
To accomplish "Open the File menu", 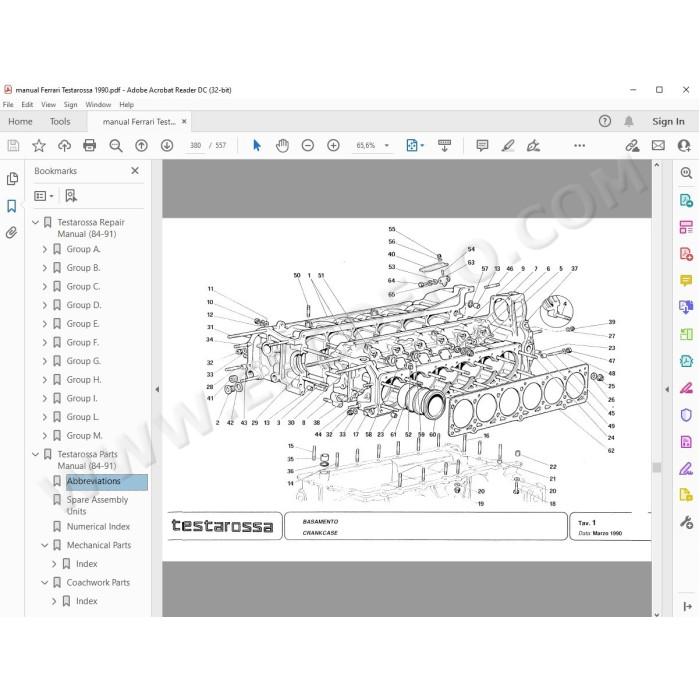I will (8, 104).
